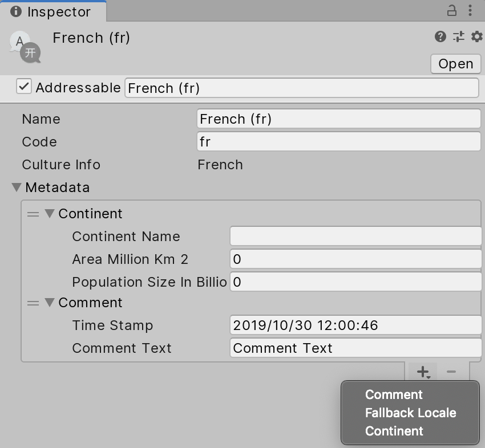Viewport: 485px width, 448px height.
Task: Click the info icon on the Inspector tab
Action: [x=15, y=11]
